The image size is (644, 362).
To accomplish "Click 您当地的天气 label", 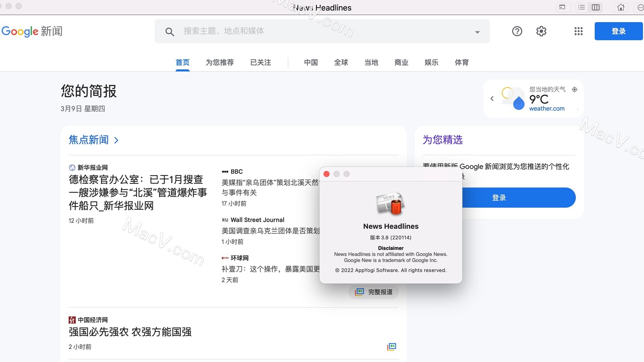I will coord(547,89).
